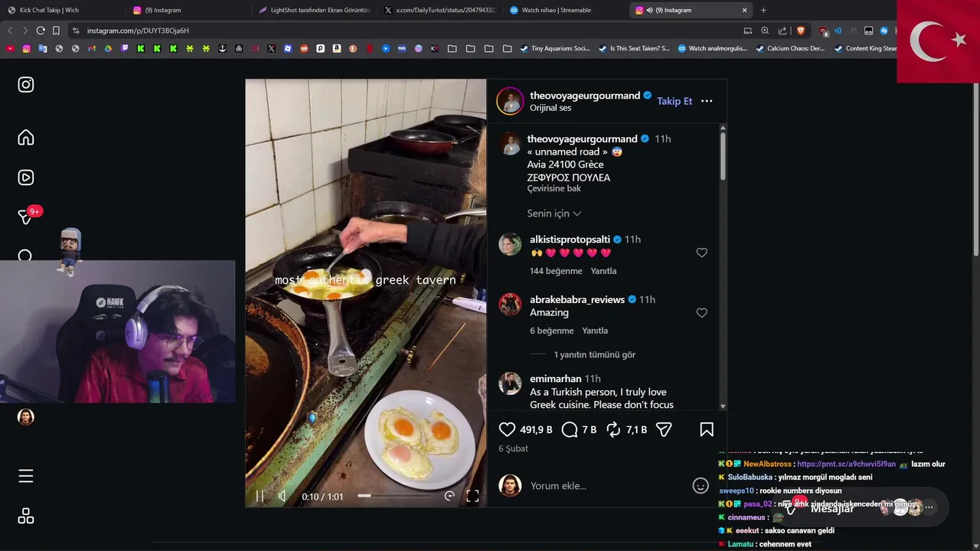The image size is (980, 551).
Task: Expand 1 yanıtın tümünü gör replies
Action: coord(594,354)
